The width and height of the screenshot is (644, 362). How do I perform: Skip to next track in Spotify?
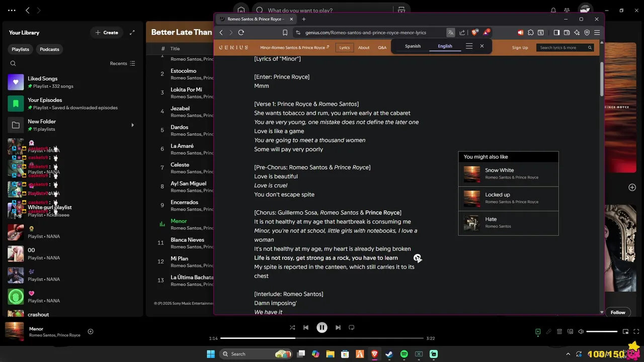pyautogui.click(x=338, y=327)
